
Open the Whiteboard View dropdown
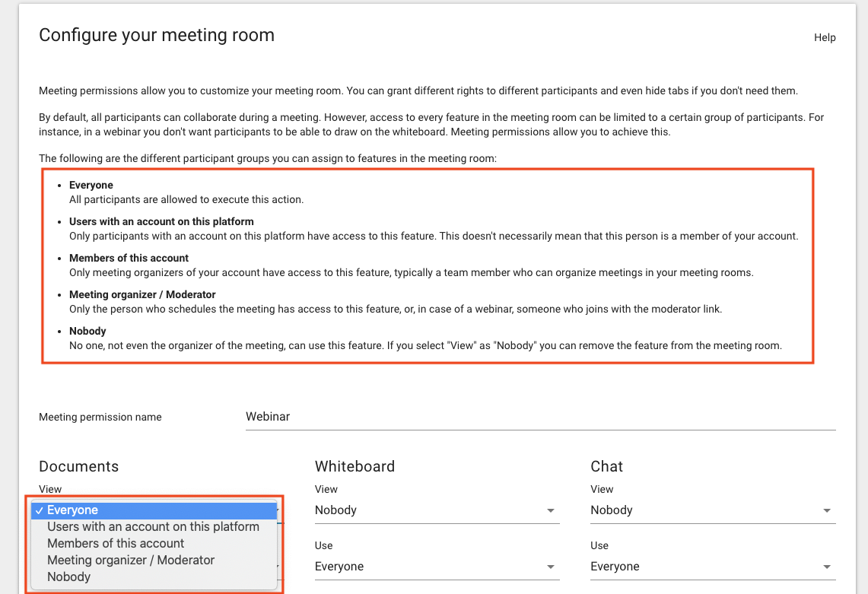pos(437,510)
